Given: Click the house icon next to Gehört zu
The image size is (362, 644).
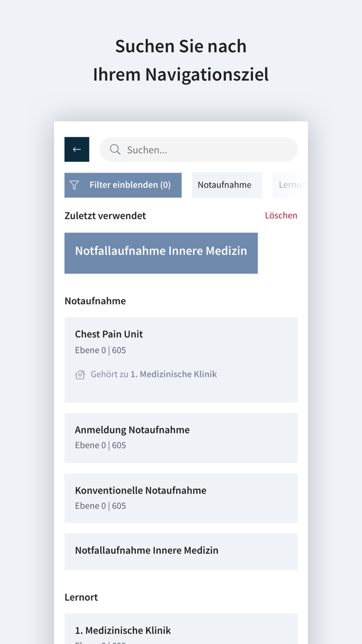Looking at the screenshot, I should click(x=80, y=374).
